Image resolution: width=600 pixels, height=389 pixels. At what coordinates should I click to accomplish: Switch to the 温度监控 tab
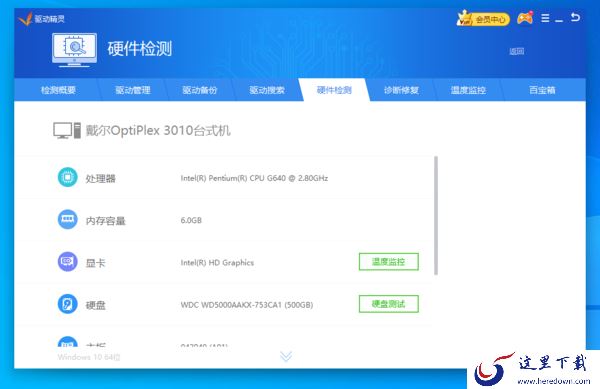pyautogui.click(x=468, y=90)
